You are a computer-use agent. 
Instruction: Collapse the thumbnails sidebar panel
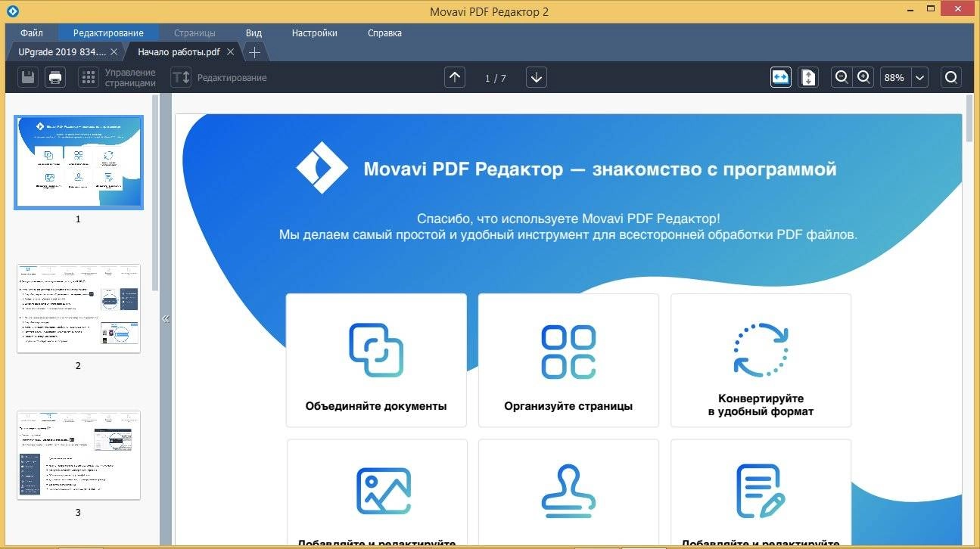166,319
